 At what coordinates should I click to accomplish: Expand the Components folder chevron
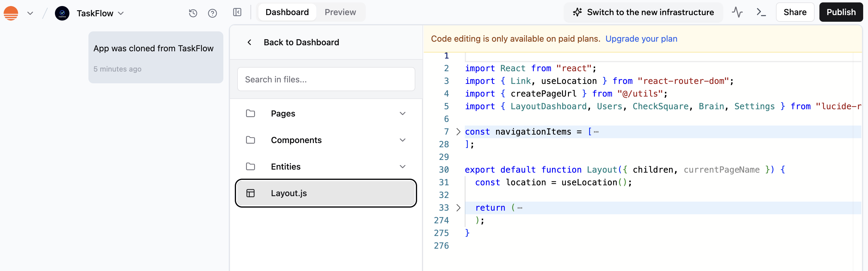coord(402,140)
